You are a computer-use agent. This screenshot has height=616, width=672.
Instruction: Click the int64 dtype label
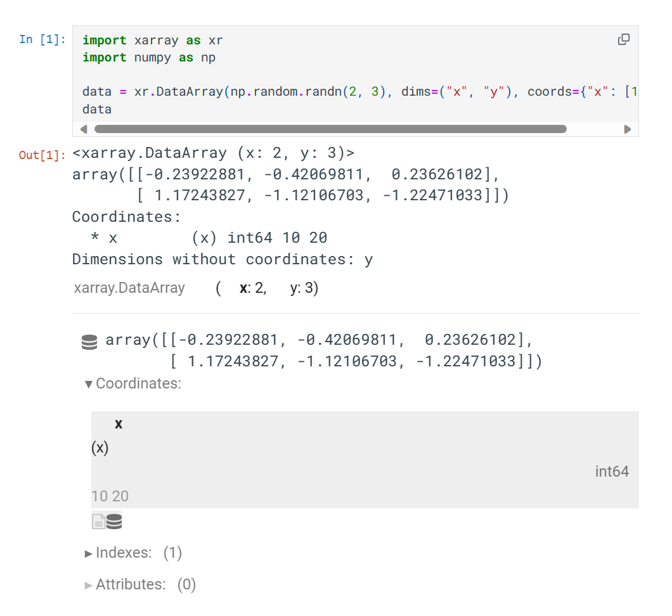pos(612,472)
